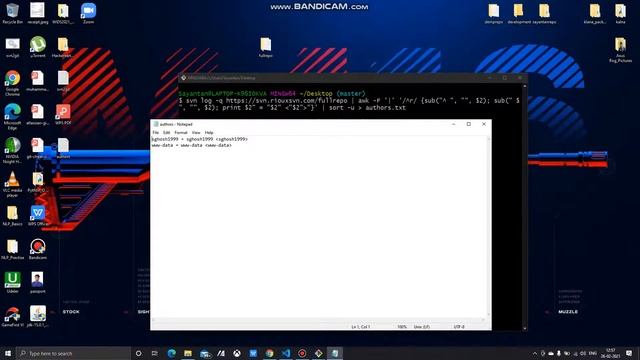Select the passport image desktop file
Image resolution: width=640 pixels, height=360 pixels.
click(38, 283)
